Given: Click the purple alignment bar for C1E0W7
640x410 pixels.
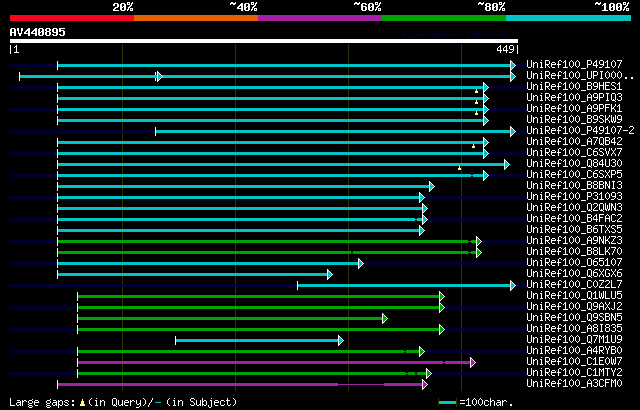Looking at the screenshot, I should point(276,362).
